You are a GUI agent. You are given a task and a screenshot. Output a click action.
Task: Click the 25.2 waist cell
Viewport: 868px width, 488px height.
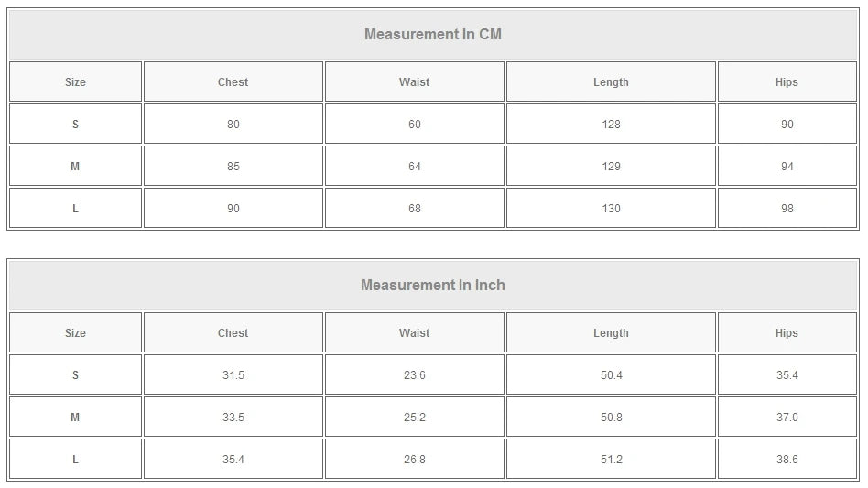pos(415,418)
